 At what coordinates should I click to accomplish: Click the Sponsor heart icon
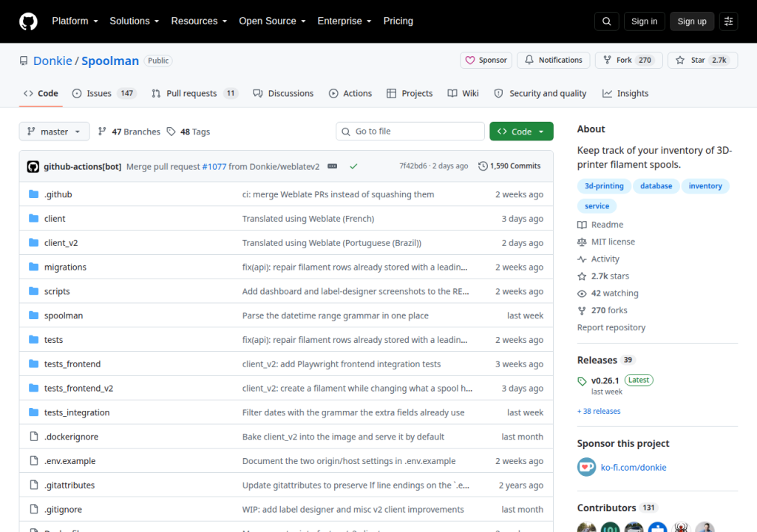(469, 61)
